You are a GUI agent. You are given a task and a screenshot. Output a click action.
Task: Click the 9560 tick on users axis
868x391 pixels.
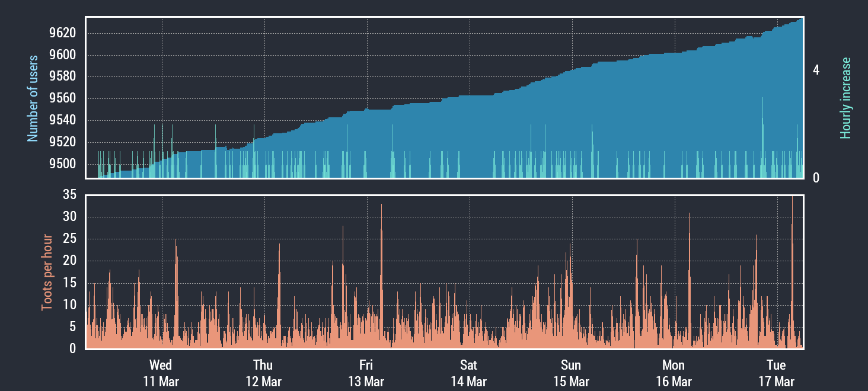(62, 98)
